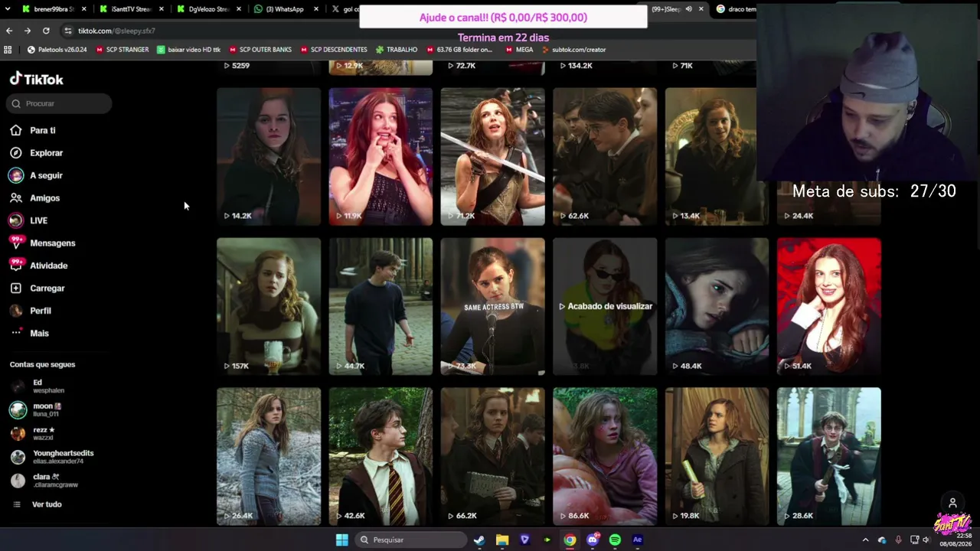Open After Effects from the taskbar
The image size is (980, 551).
pyautogui.click(x=637, y=540)
